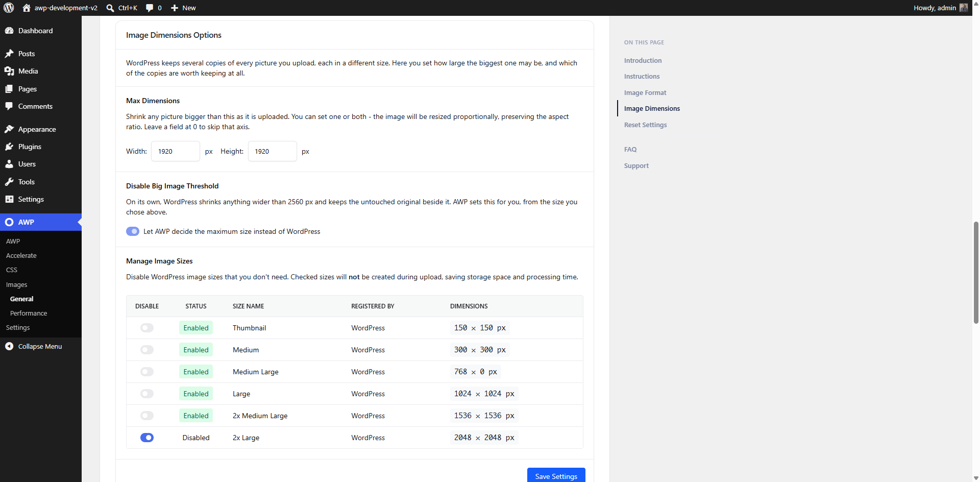This screenshot has height=482, width=980.
Task: Click the plus New icon in admin bar
Action: click(175, 8)
